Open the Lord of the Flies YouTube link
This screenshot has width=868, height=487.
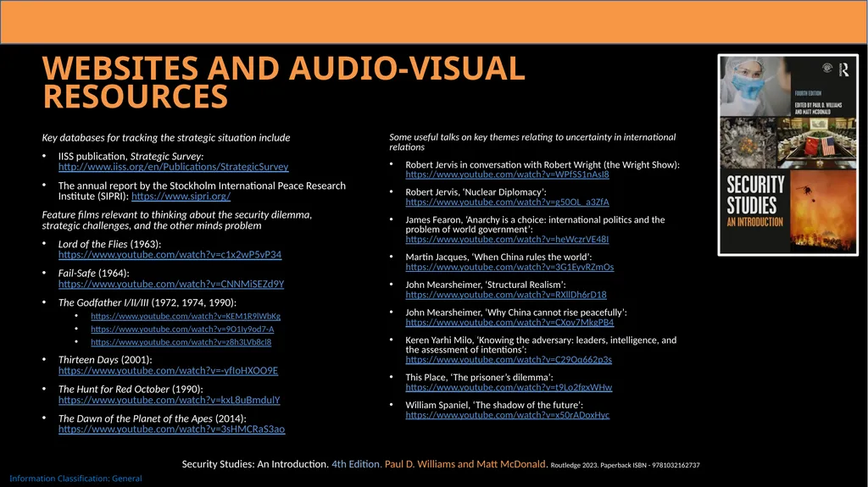click(170, 255)
